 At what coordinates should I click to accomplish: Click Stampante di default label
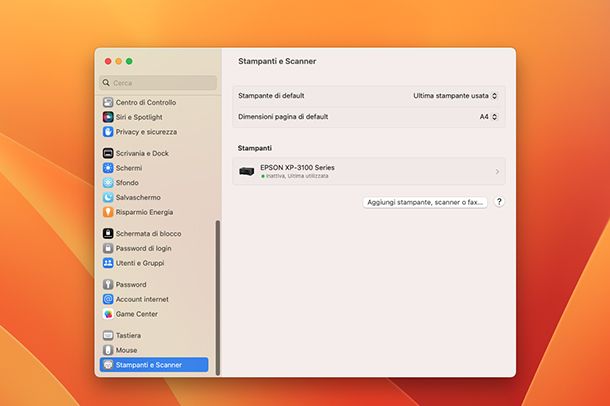pos(271,96)
